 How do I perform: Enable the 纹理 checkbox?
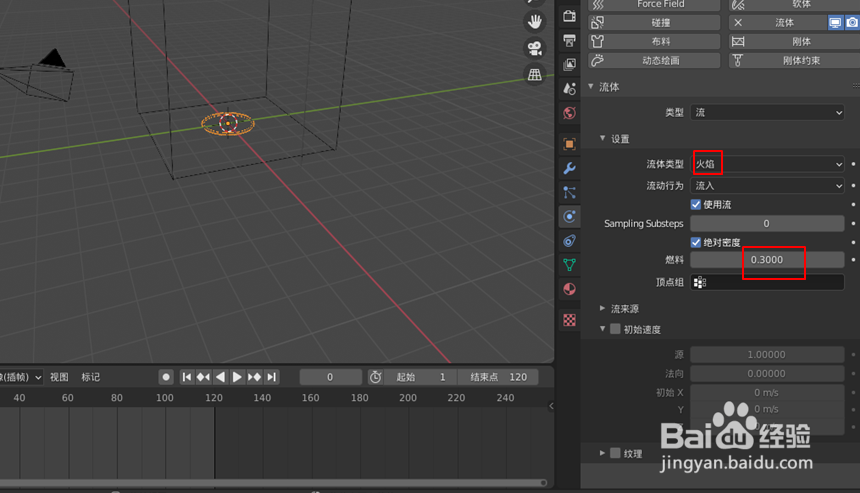615,453
